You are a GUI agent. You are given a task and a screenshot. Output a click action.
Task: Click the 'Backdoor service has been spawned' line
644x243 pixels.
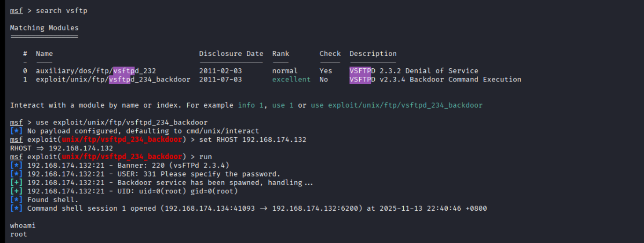click(x=162, y=183)
